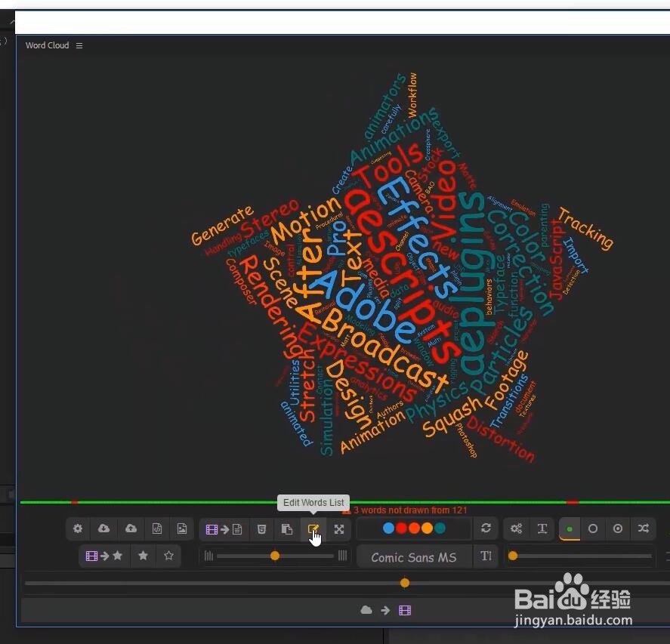
Task: Click the code file export icon
Action: (157, 528)
